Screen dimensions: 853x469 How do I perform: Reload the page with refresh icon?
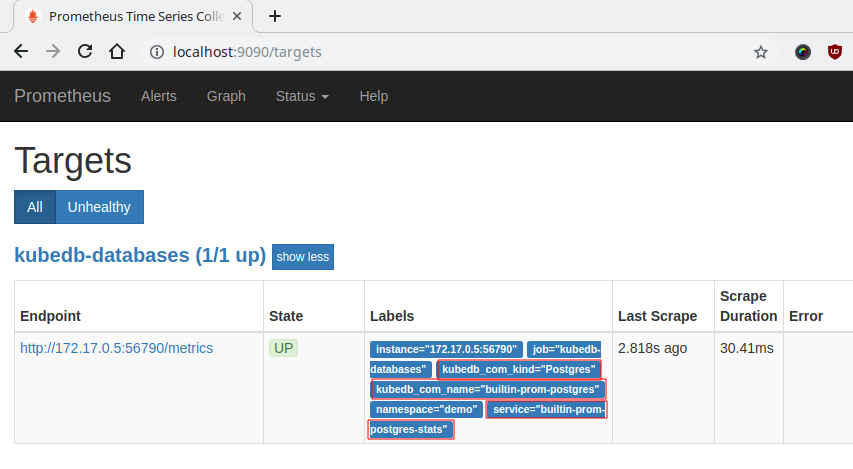coord(85,52)
